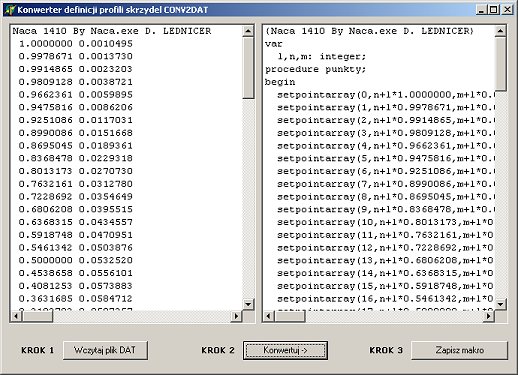Click the row '0.8990086 0.0151668'
The height and width of the screenshot is (375, 518).
pyautogui.click(x=76, y=133)
